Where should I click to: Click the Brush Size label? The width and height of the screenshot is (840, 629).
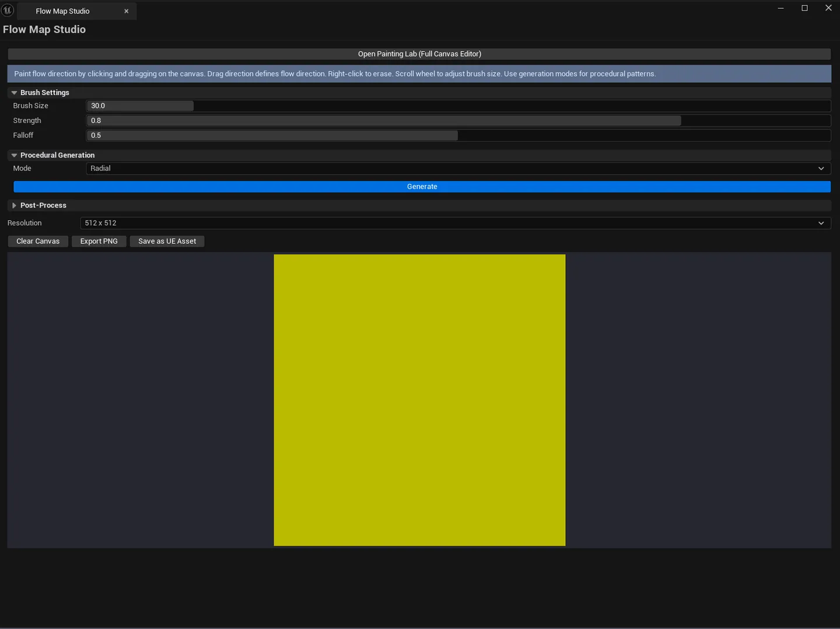pyautogui.click(x=30, y=106)
